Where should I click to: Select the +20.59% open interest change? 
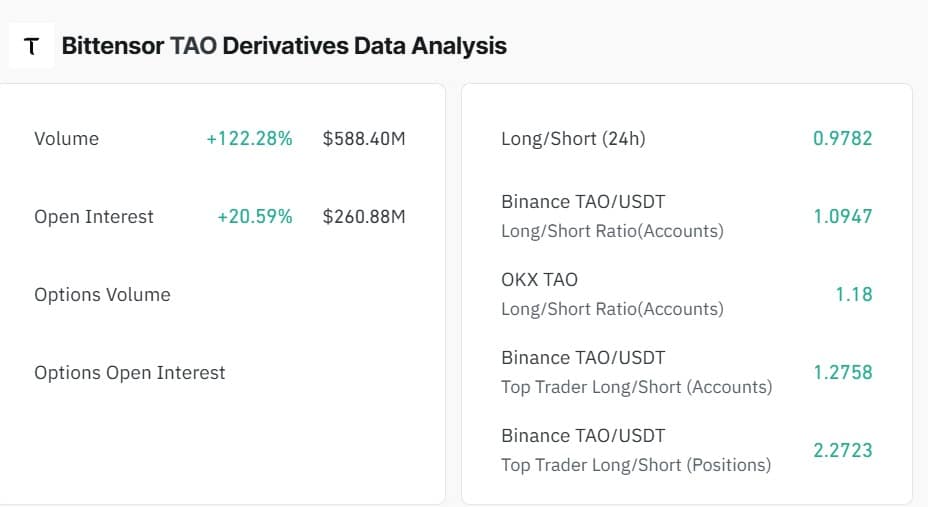254,217
